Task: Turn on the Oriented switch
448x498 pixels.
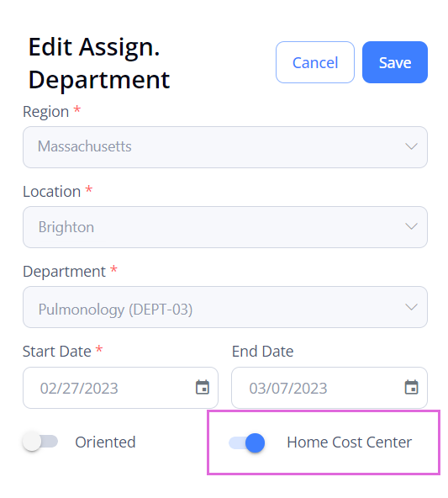Action: coord(40,441)
